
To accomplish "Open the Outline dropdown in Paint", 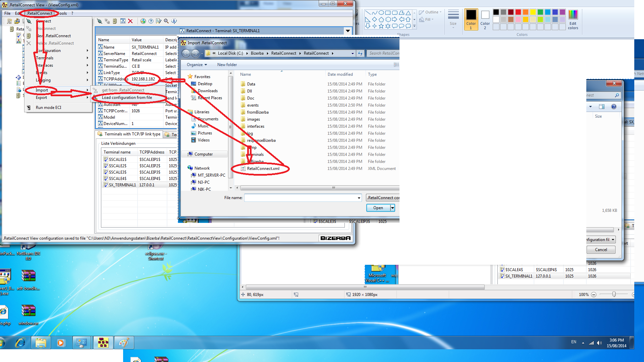I will click(430, 12).
